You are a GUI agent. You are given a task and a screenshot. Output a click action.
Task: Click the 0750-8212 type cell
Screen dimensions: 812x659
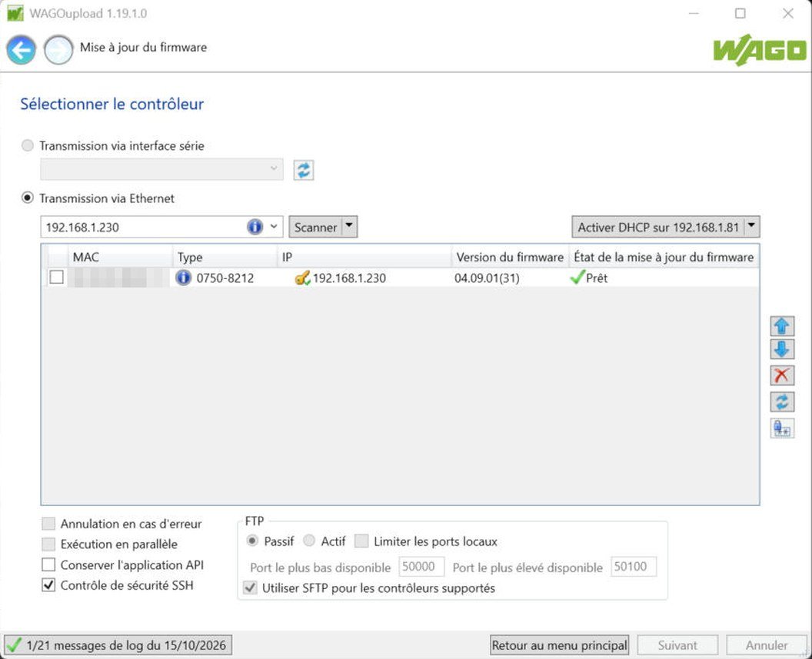[225, 278]
